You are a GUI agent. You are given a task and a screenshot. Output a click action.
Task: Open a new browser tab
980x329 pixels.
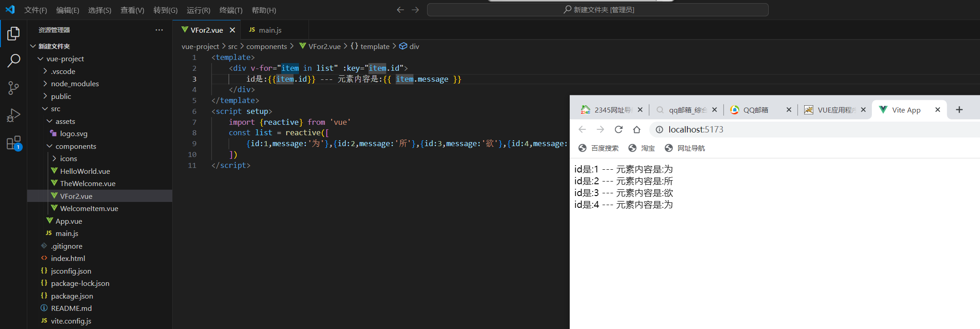pos(959,110)
